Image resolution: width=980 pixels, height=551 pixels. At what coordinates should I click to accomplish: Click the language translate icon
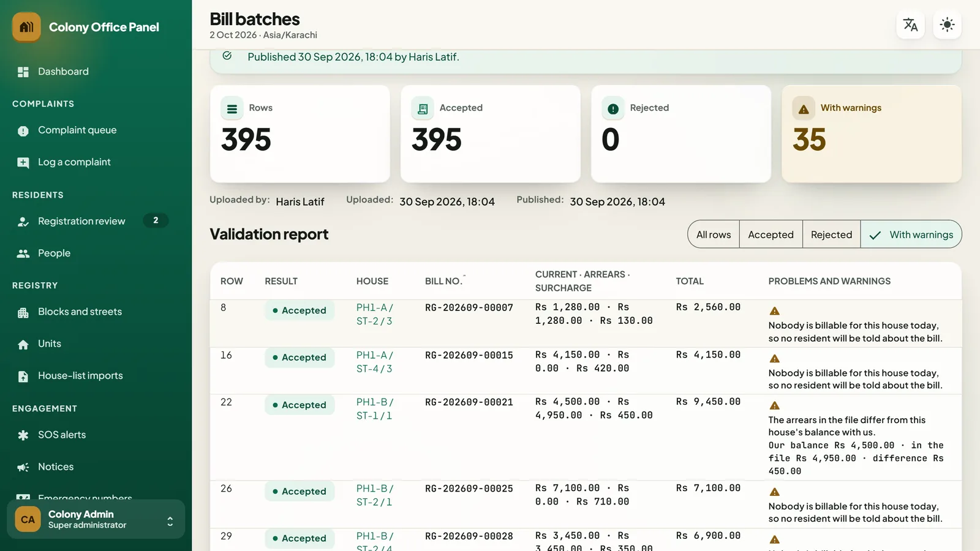pos(911,24)
